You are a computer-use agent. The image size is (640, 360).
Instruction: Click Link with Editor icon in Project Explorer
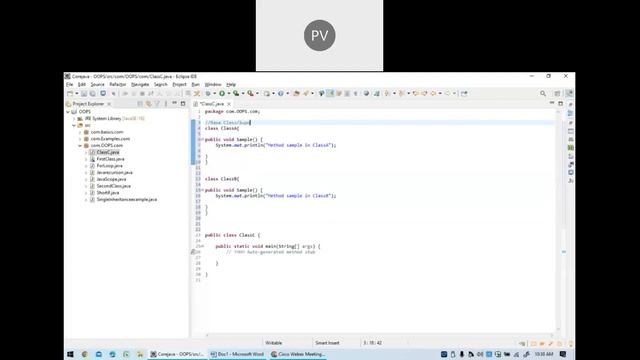(149, 104)
